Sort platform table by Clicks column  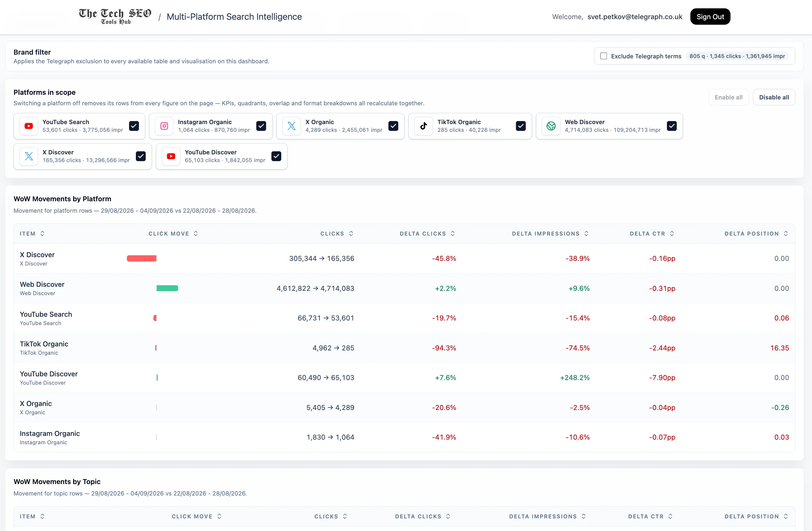(x=337, y=234)
